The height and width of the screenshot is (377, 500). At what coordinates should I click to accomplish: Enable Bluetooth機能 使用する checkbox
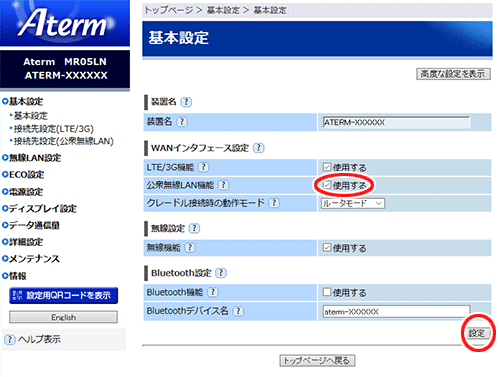327,292
